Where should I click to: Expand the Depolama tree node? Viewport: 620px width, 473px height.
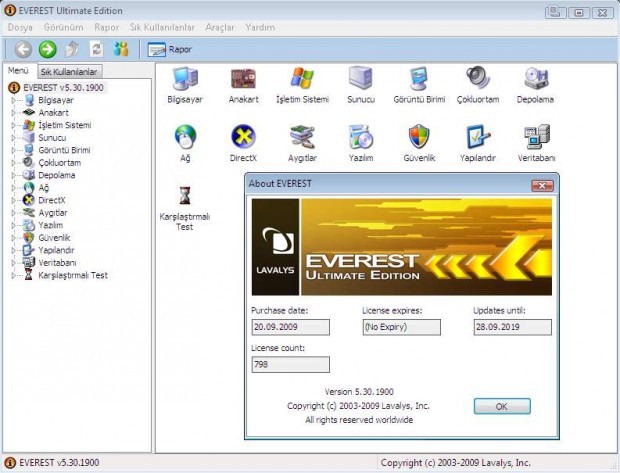pos(13,175)
